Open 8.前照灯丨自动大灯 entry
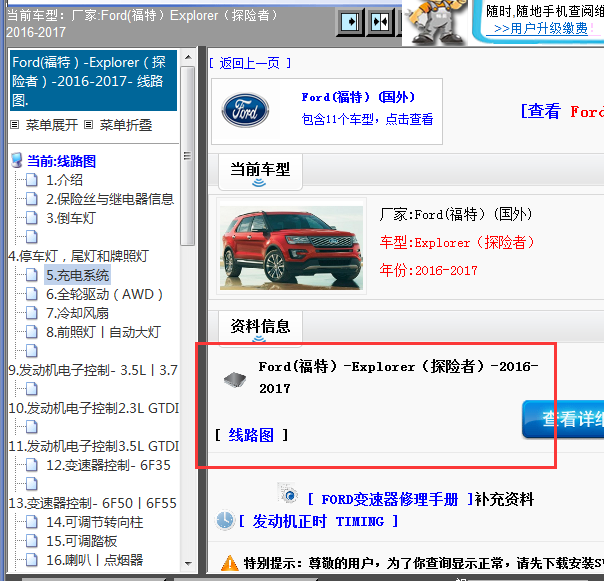This screenshot has height=581, width=604. 103,332
